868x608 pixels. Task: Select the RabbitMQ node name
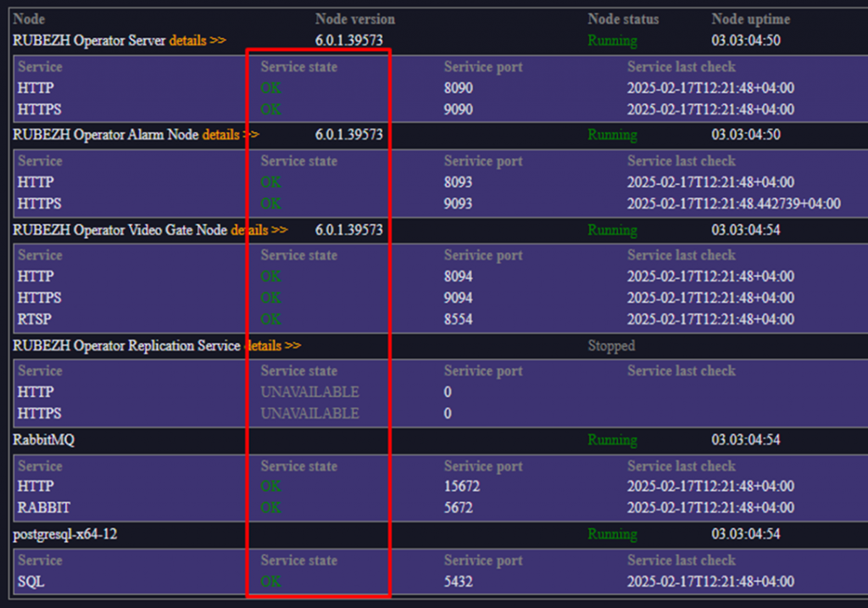coord(43,440)
